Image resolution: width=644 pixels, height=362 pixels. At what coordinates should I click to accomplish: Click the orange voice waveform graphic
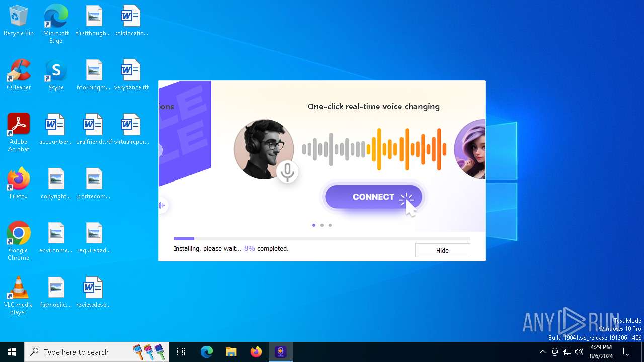(x=407, y=149)
